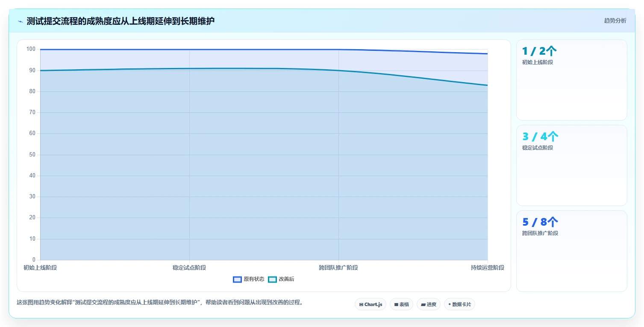Click the 数据卡片 tag pill
The height and width of the screenshot is (327, 644).
pos(459,304)
